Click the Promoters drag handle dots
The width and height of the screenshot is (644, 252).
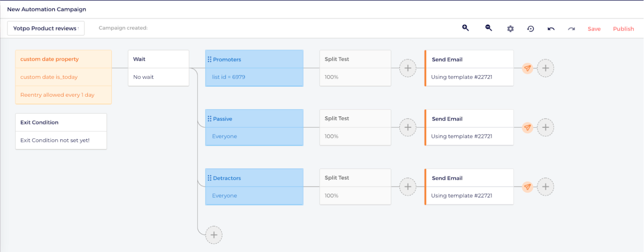(x=209, y=59)
